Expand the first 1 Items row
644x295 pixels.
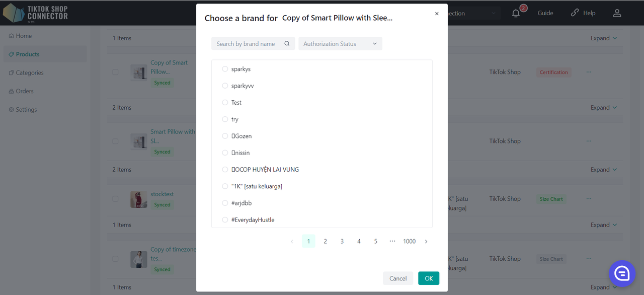pos(603,38)
